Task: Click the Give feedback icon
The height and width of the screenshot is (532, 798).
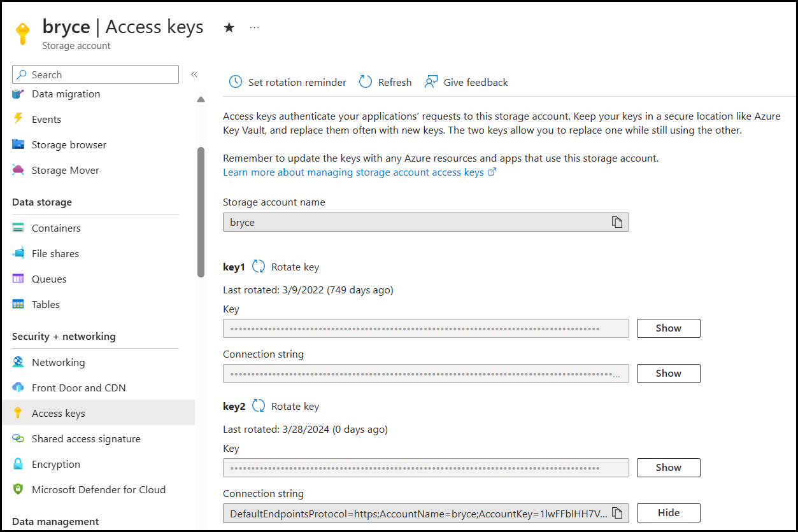Action: coord(431,82)
